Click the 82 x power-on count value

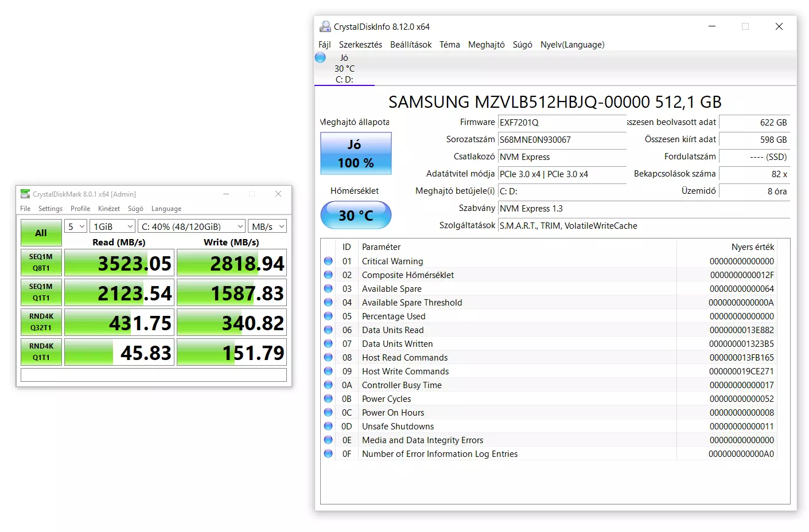[754, 174]
